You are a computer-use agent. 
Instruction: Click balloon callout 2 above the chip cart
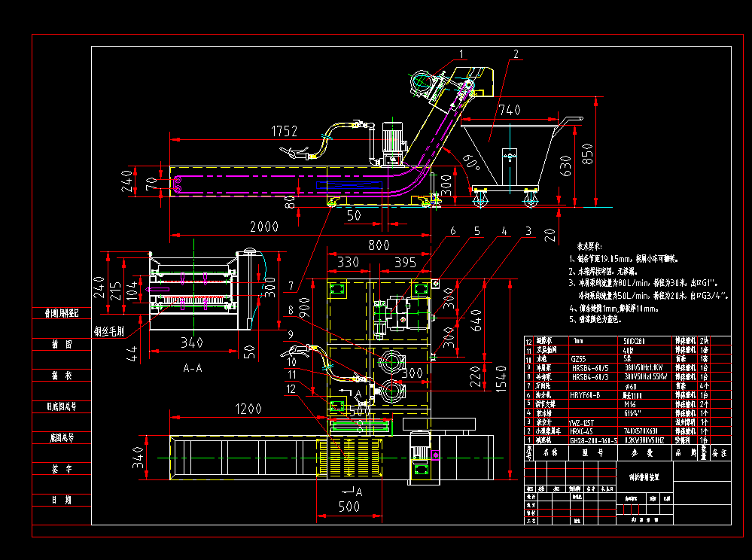515,54
